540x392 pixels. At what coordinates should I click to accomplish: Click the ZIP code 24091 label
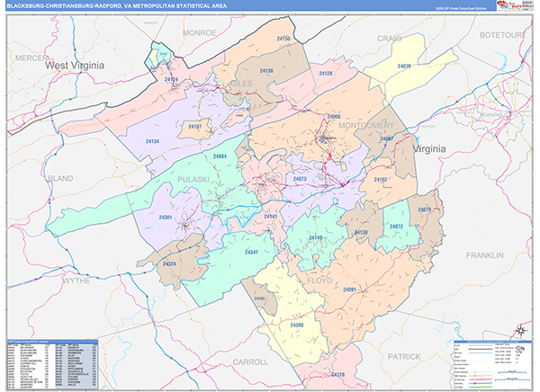[349, 290]
